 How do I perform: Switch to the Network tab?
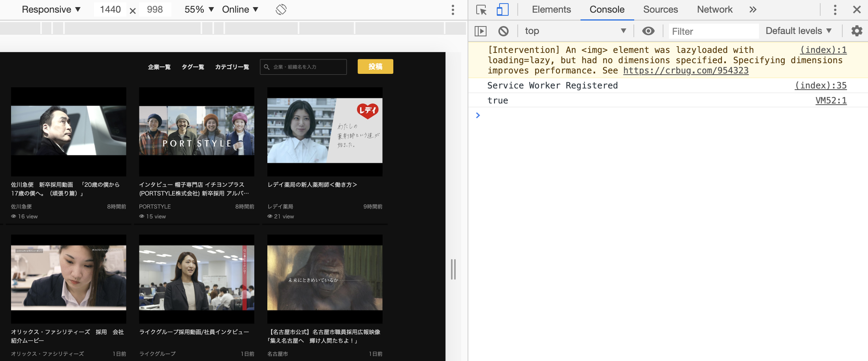tap(714, 10)
